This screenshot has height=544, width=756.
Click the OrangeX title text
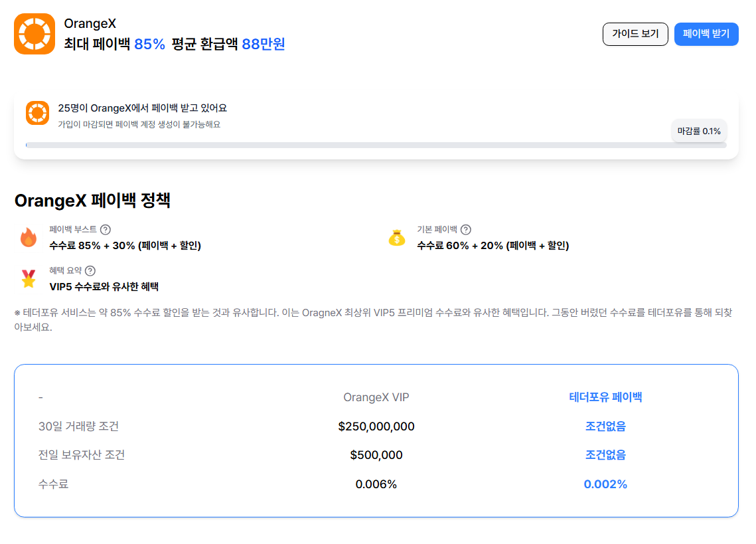(90, 23)
